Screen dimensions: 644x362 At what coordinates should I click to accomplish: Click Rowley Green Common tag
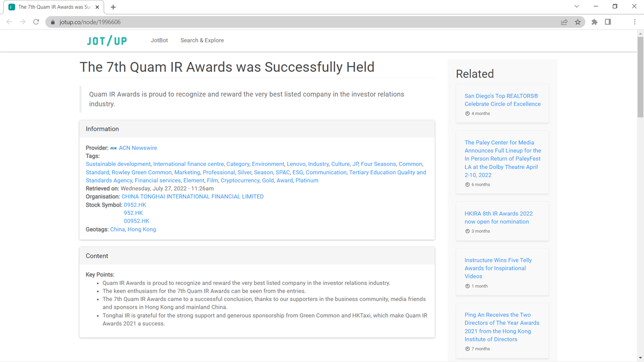click(141, 172)
